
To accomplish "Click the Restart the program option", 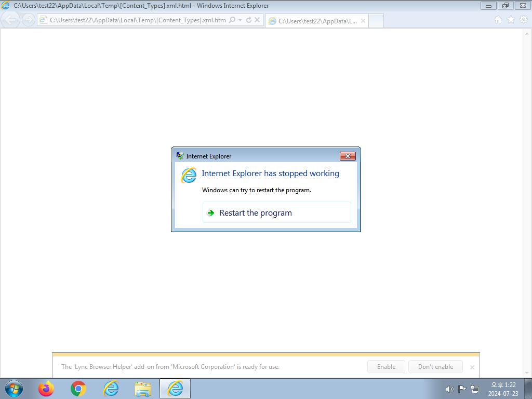I will (x=276, y=212).
